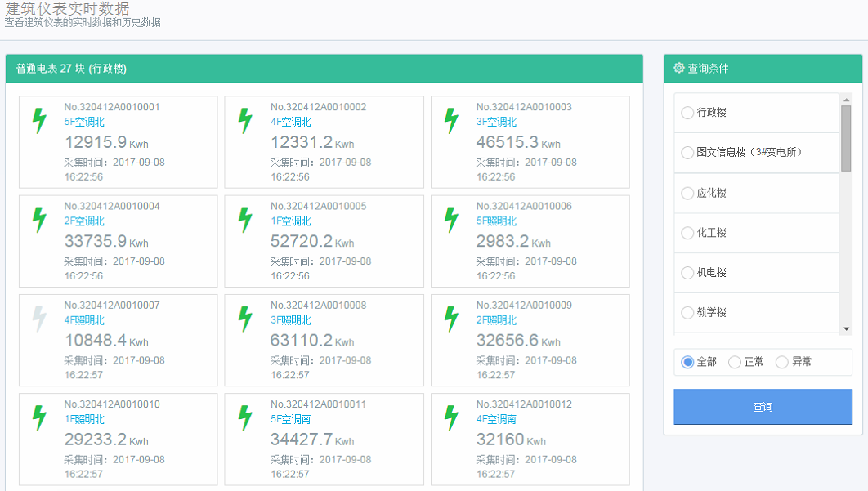Viewport: 868px width, 491px height.
Task: Choose the 全部 status radio option
Action: pos(687,362)
